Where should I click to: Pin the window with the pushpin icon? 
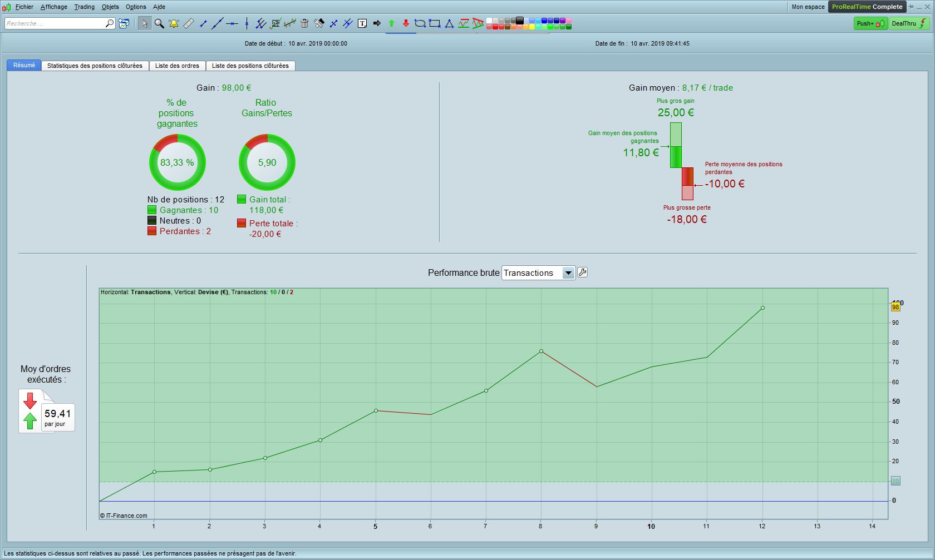pos(911,7)
